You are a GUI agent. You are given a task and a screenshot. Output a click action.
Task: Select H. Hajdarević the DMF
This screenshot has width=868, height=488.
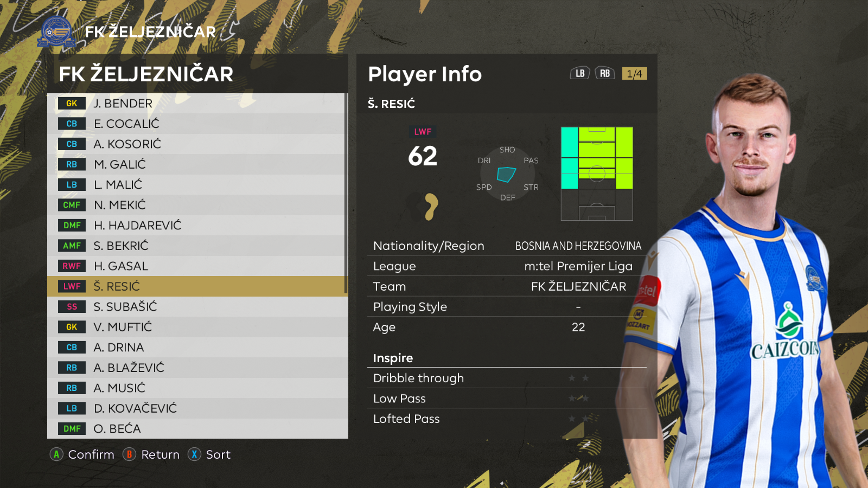click(196, 226)
